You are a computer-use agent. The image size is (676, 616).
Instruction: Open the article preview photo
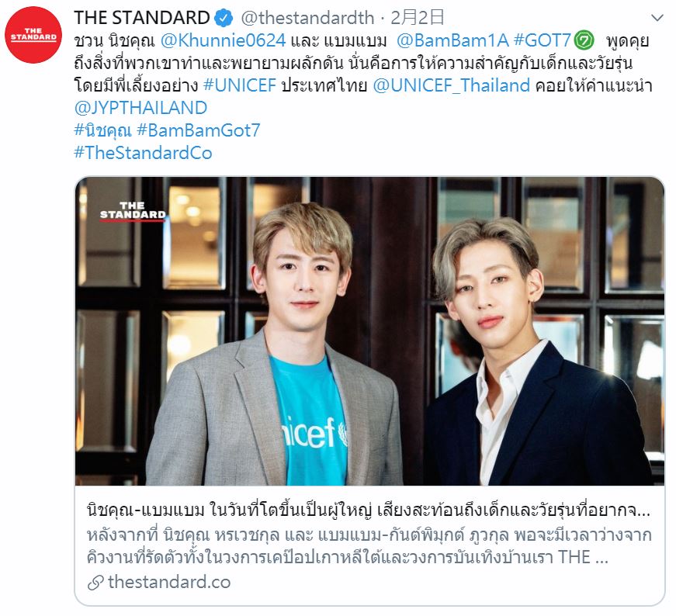click(370, 331)
